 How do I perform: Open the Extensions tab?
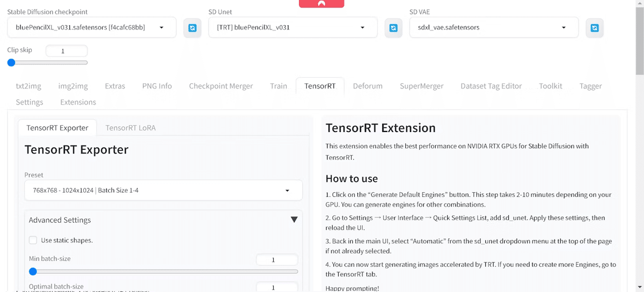pyautogui.click(x=78, y=102)
